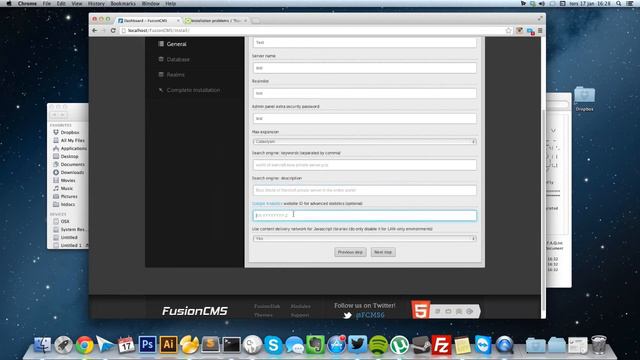Viewport: 640px width, 360px height.
Task: Open the Trash in the dock
Action: [598, 345]
